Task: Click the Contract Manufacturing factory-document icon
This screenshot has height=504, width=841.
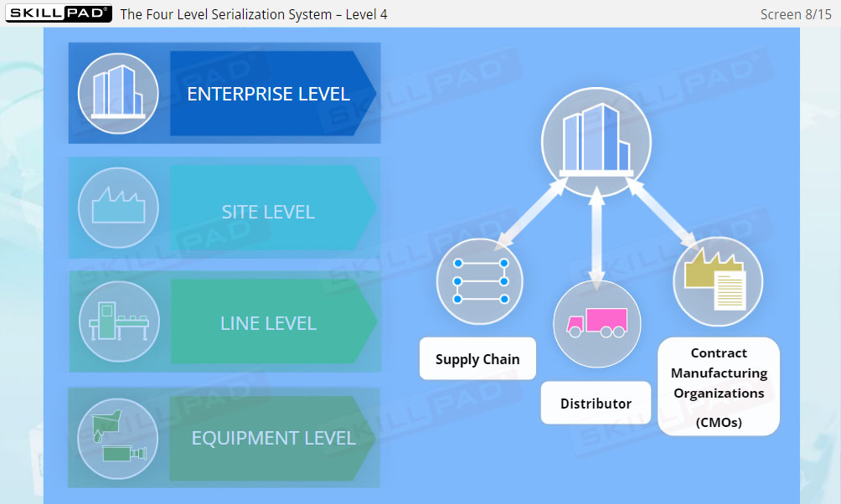Action: [718, 281]
